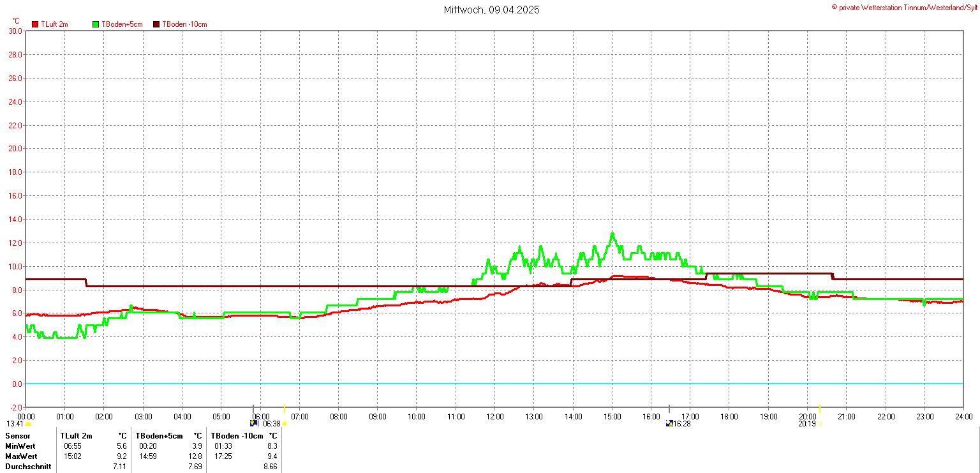This screenshot has height=473, width=980.
Task: Click the TBoden+5cm column header in the table
Action: point(159,436)
